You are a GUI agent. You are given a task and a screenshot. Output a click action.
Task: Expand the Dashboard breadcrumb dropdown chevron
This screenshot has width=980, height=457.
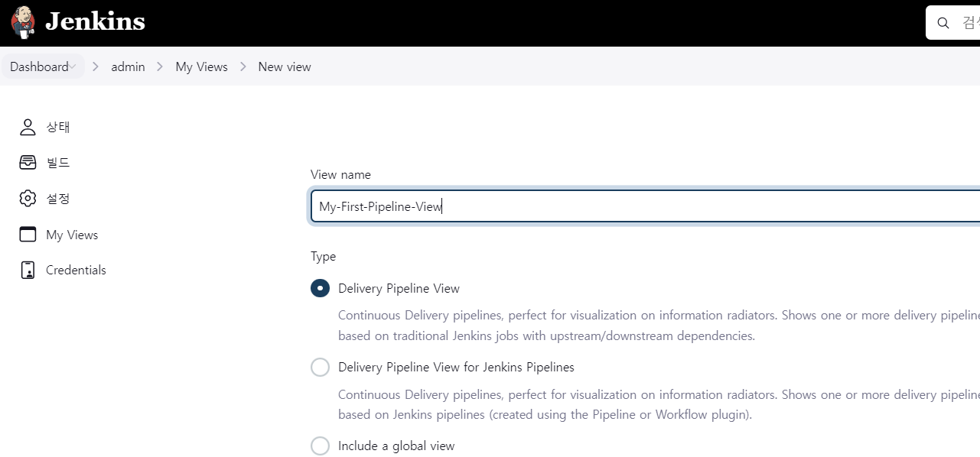(x=73, y=66)
